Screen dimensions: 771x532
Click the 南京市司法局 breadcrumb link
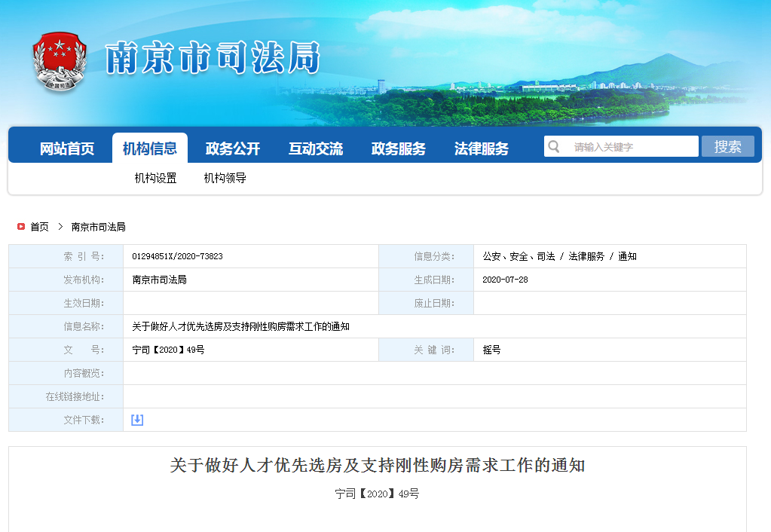[x=99, y=227]
